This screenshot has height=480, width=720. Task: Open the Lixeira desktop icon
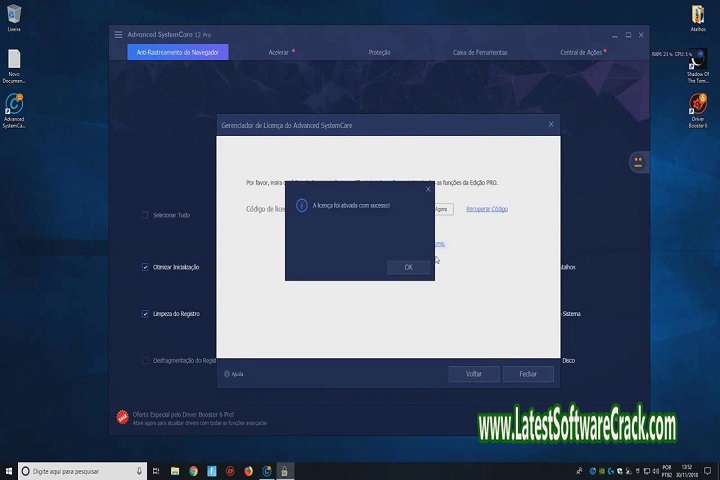tap(14, 18)
